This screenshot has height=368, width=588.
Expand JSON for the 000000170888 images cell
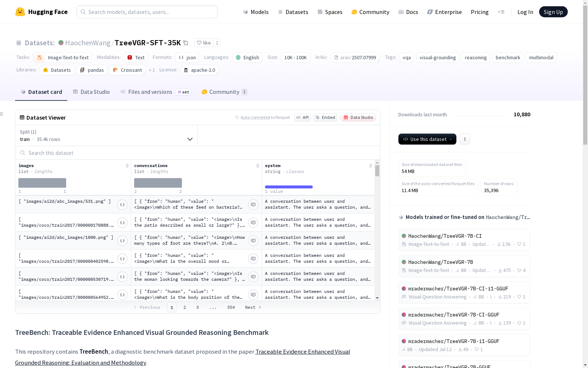click(x=122, y=223)
